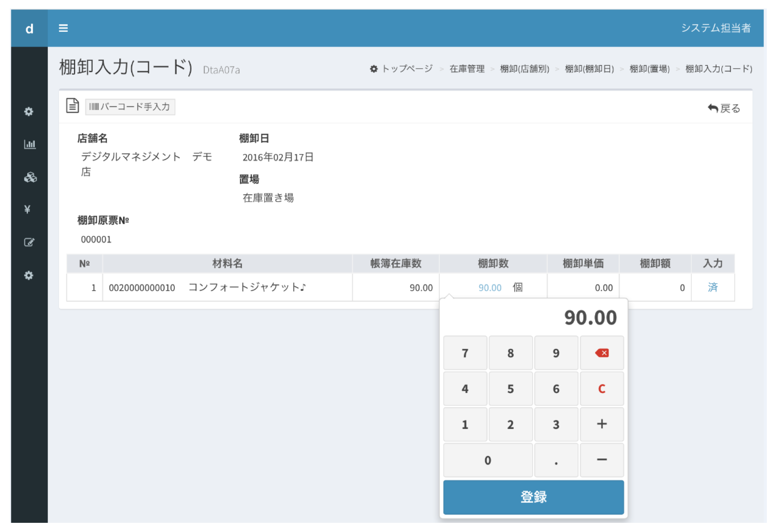Tap keypad digit 1
Image resolution: width=776 pixels, height=532 pixels.
(465, 424)
